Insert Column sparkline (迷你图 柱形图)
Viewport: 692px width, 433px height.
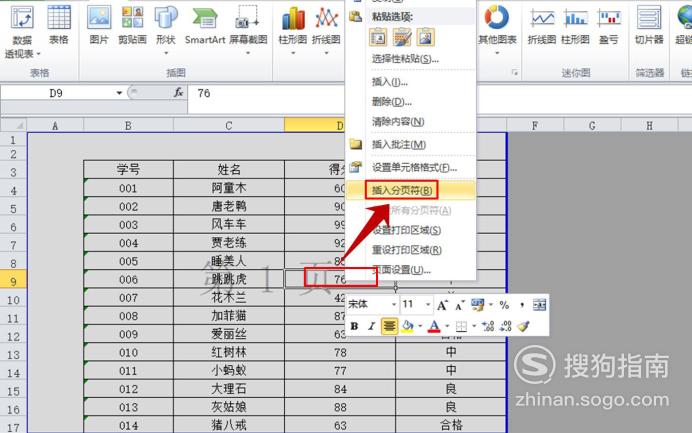point(575,26)
